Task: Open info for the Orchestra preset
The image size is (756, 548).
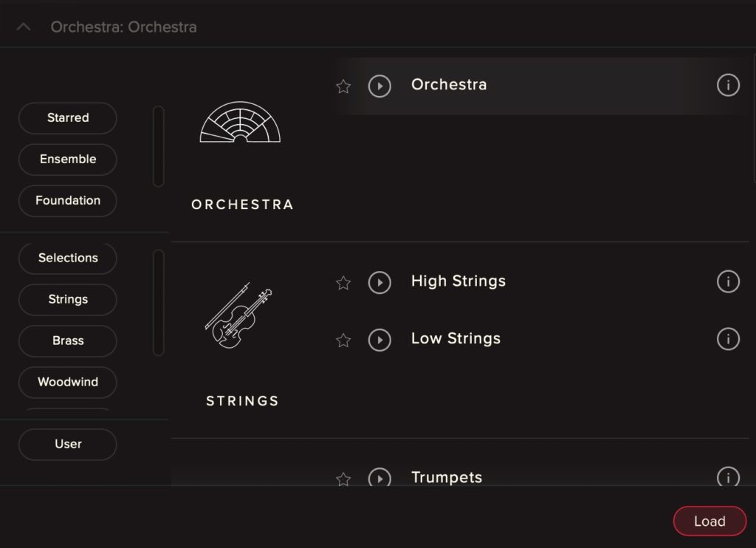Action: point(728,85)
